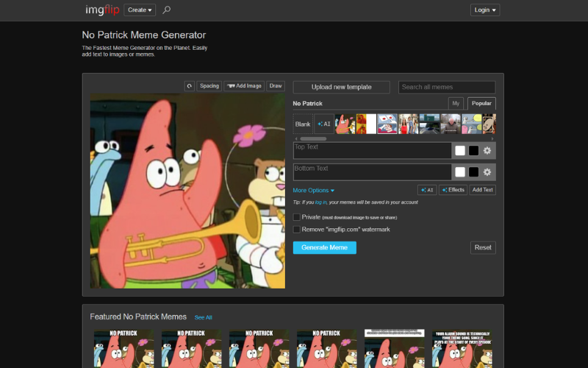Open the Login dropdown

pyautogui.click(x=485, y=10)
